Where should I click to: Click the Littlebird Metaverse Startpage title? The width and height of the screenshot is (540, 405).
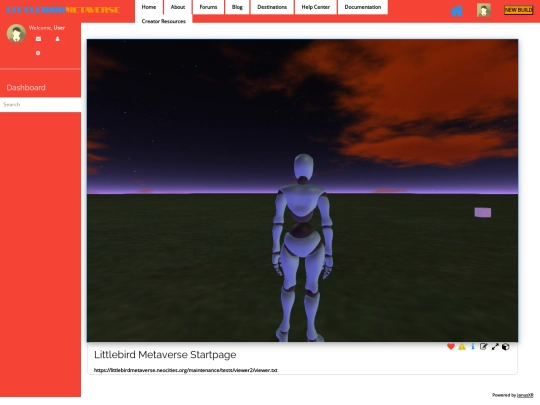pyautogui.click(x=165, y=355)
